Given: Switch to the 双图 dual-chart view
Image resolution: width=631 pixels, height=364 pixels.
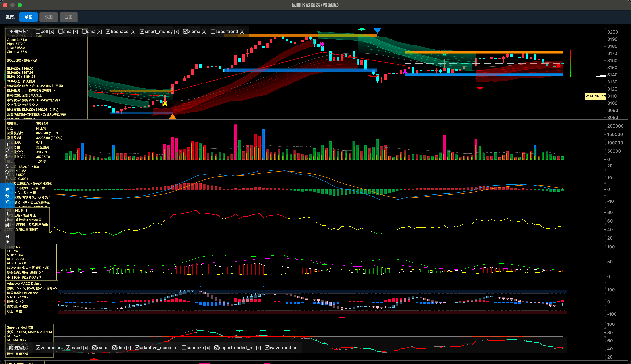Looking at the screenshot, I should tap(49, 17).
